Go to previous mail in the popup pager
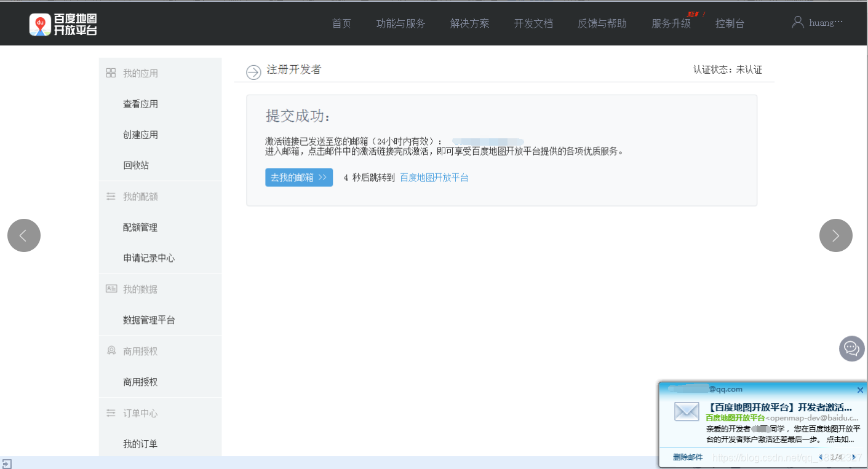This screenshot has height=469, width=868. coord(821,457)
